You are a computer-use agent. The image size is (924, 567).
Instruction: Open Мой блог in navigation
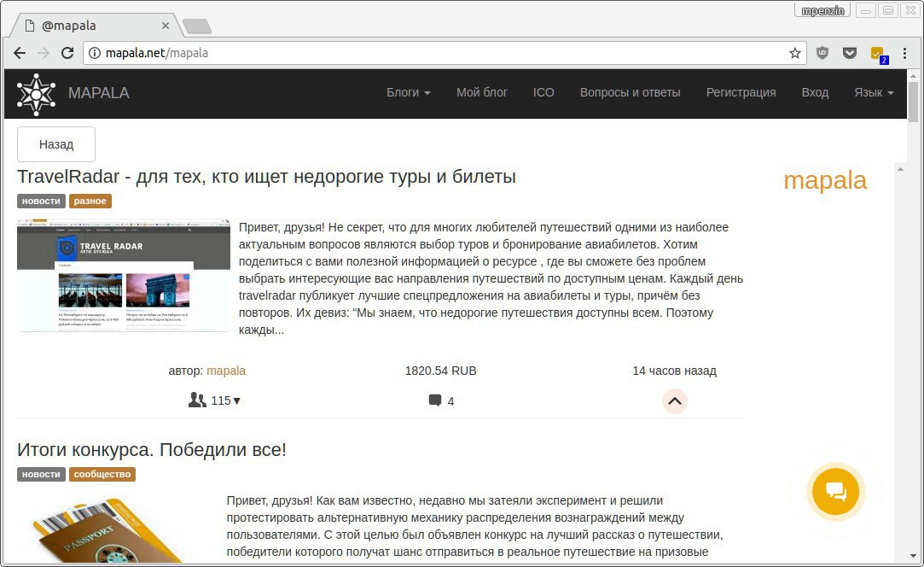(x=481, y=92)
